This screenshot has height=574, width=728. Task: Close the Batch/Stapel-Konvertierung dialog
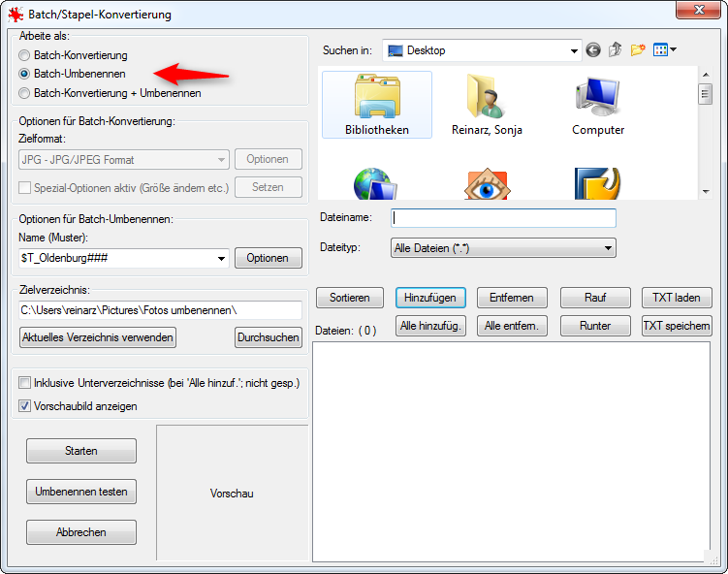[698, 10]
